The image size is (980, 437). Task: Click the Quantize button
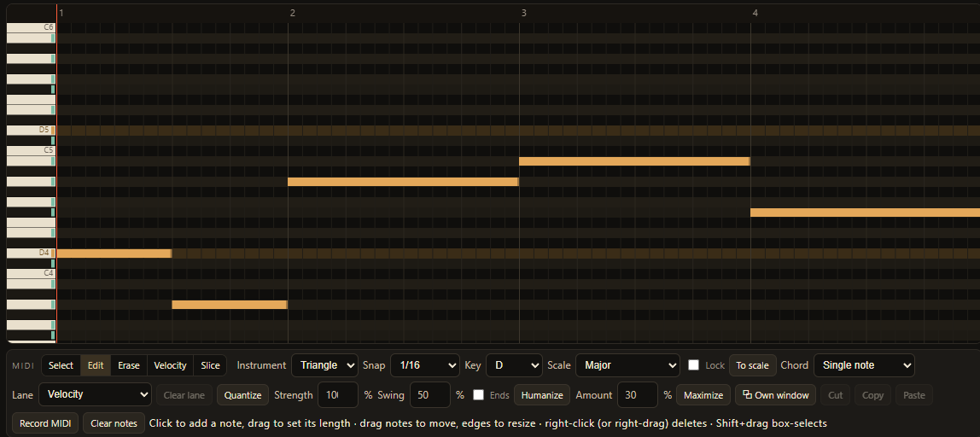(x=242, y=395)
